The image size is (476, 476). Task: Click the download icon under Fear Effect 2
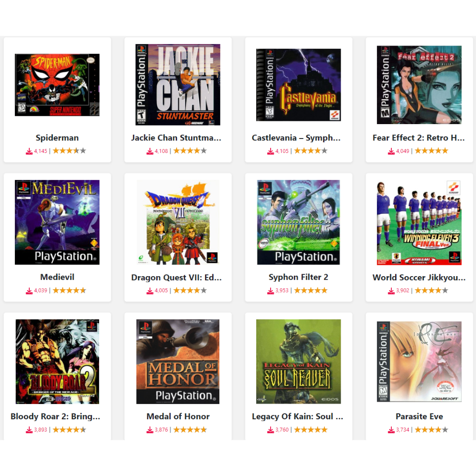(x=391, y=151)
